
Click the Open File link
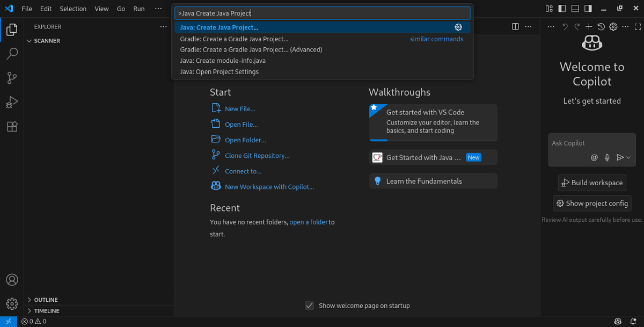point(241,124)
